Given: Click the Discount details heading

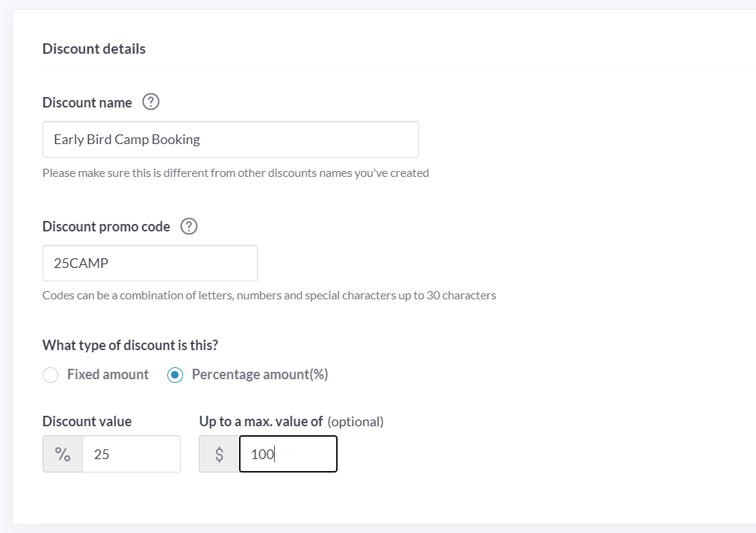Looking at the screenshot, I should [94, 49].
